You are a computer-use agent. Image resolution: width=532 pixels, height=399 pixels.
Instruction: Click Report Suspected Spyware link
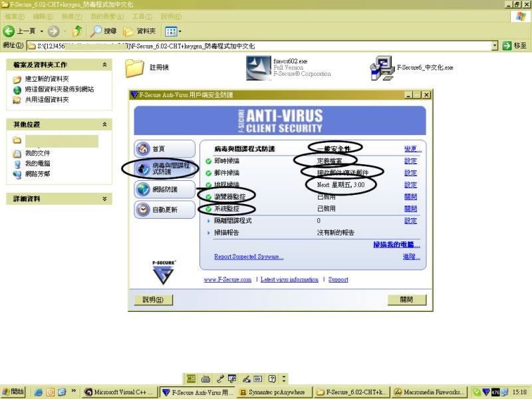tap(249, 257)
